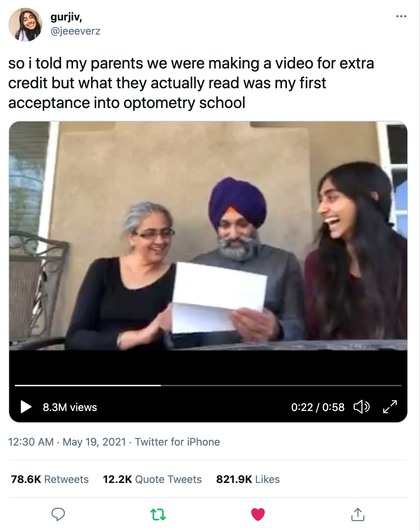
Task: Click the video frame showing the family
Action: [x=208, y=236]
